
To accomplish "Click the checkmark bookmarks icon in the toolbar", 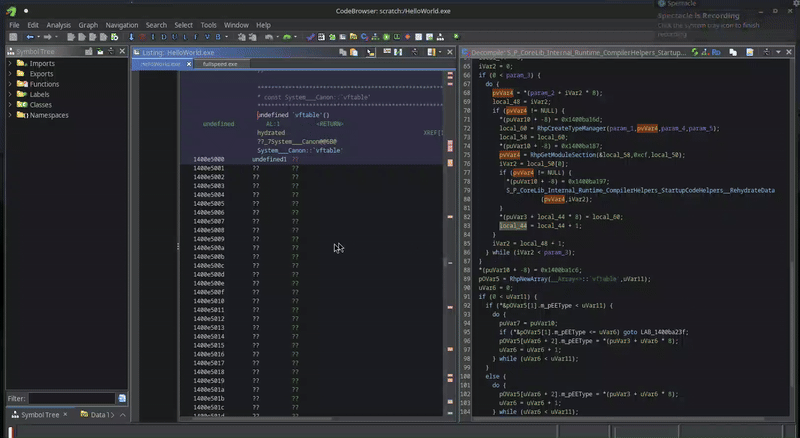I will pos(310,37).
